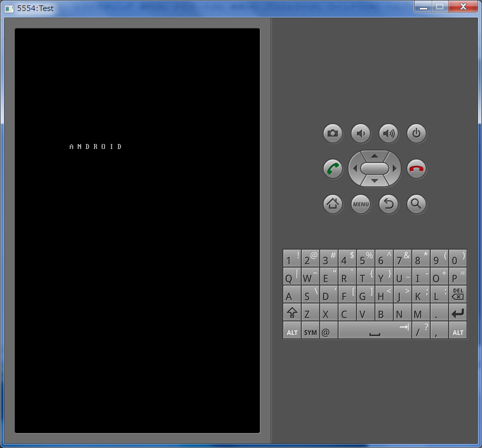Tap the period key
This screenshot has width=482, height=448.
tap(439, 312)
